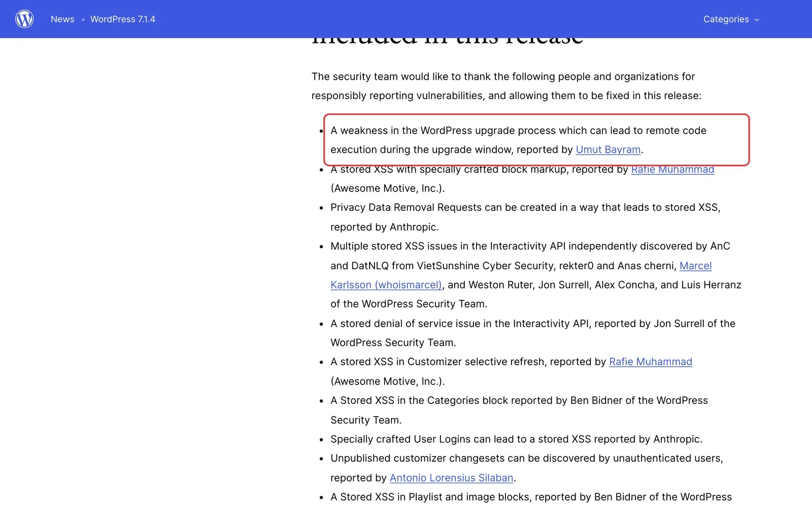Image resolution: width=812 pixels, height=508 pixels.
Task: Click 'Multiple stored XSS issues' list item
Action: tap(536, 275)
